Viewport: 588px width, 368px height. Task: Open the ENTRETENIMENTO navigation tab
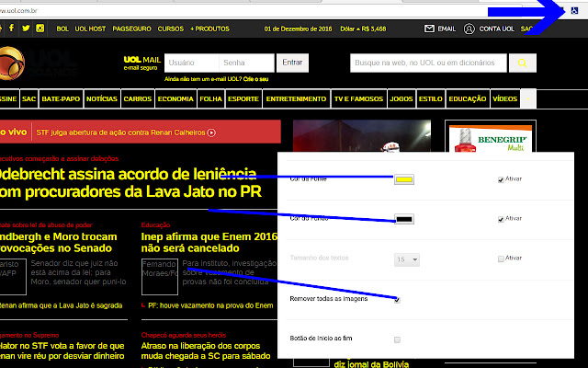[296, 99]
